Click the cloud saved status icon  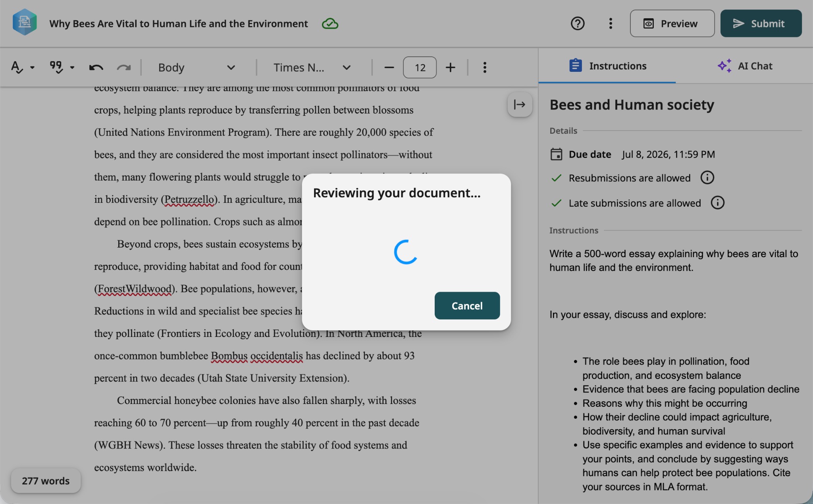pos(330,24)
